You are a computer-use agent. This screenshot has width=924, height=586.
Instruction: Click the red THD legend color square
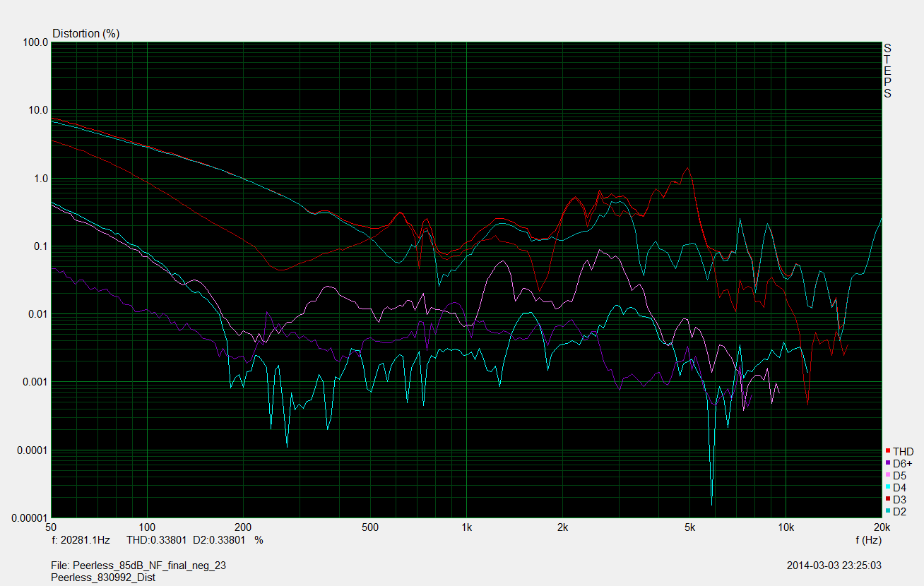click(888, 451)
